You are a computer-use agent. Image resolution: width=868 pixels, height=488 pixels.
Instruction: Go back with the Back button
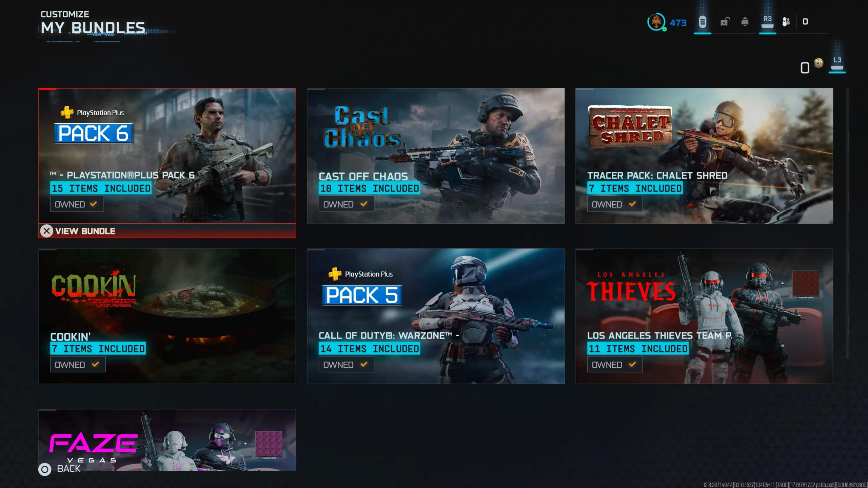point(60,469)
